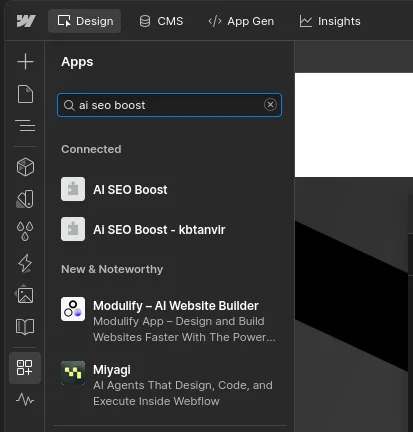Screen dimensions: 413x432
Task: Click the Miyagi app logo
Action: coord(73,373)
